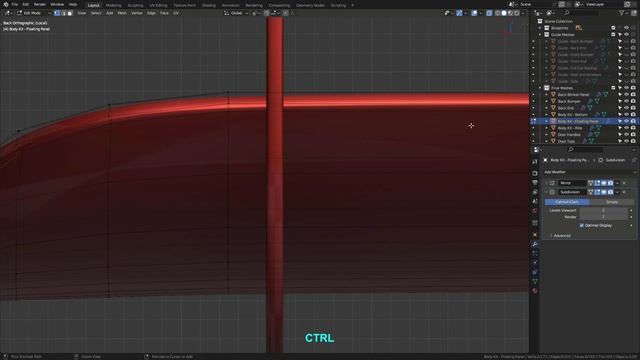Open the Window menu
Image resolution: width=640 pixels, height=360 pixels.
pos(57,4)
